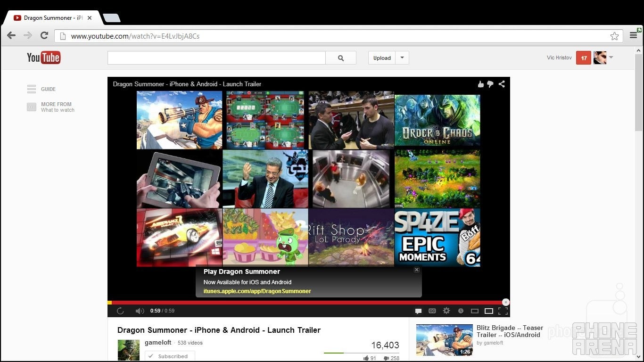
Task: Open the tablet shooter game suggestion
Action: coord(179,179)
